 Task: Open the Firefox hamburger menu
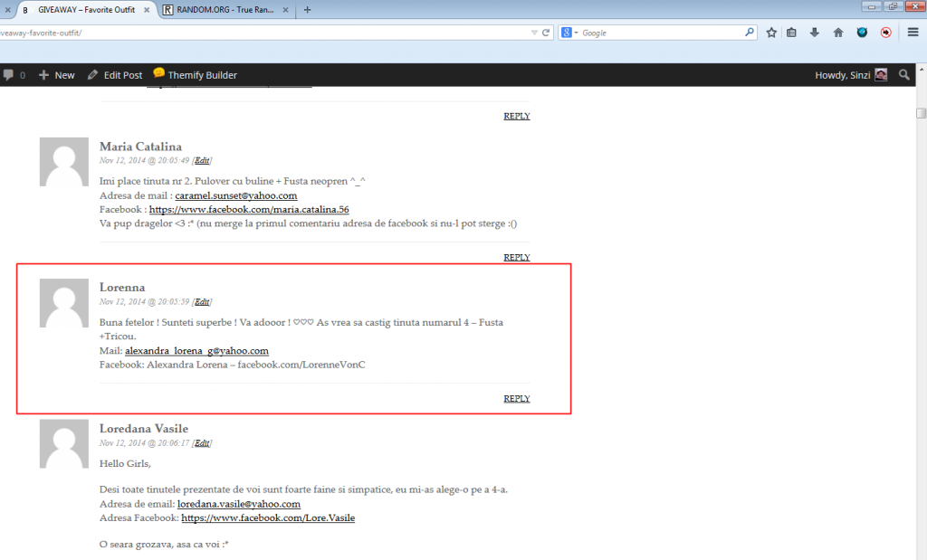click(913, 33)
